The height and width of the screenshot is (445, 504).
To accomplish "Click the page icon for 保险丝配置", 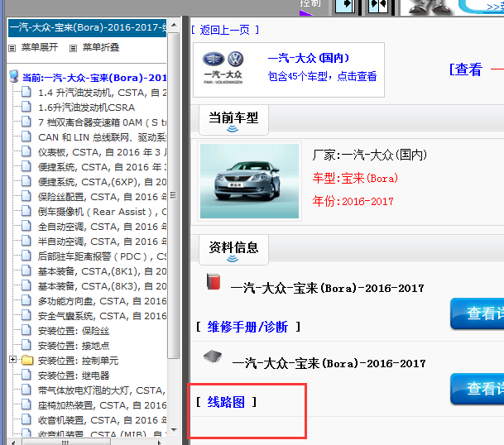I will tap(26, 196).
